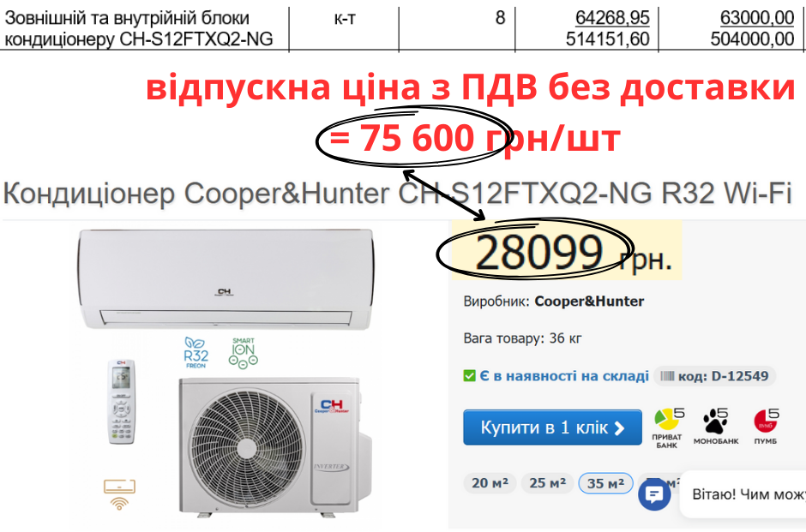806x532 pixels.
Task: Click the PrivatBank installment icon
Action: coord(667,420)
